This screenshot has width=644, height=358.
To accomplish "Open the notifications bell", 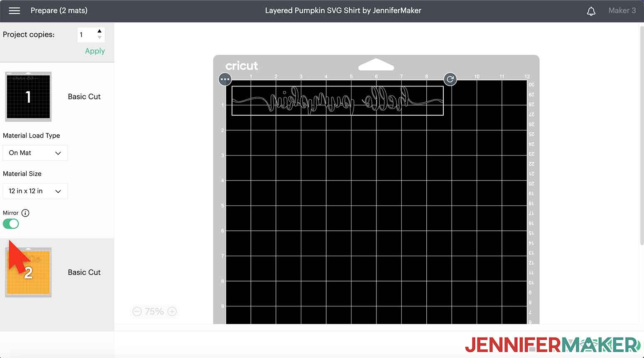I will [591, 11].
